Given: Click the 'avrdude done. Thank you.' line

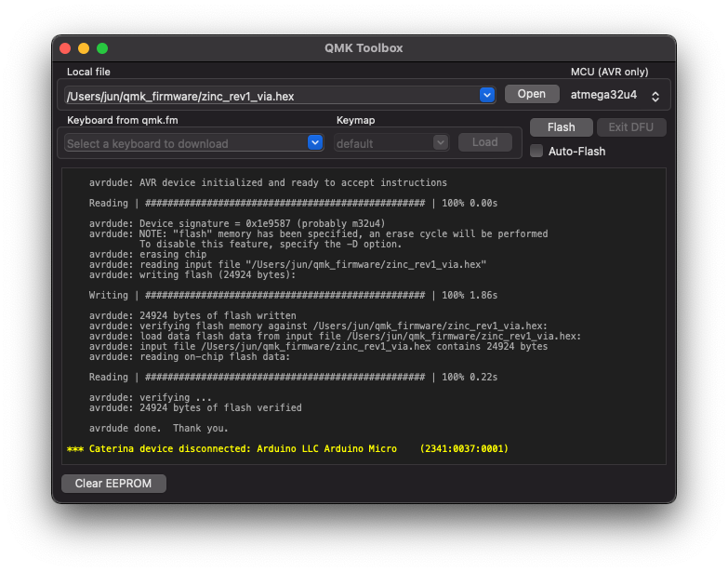Looking at the screenshot, I should [x=159, y=428].
